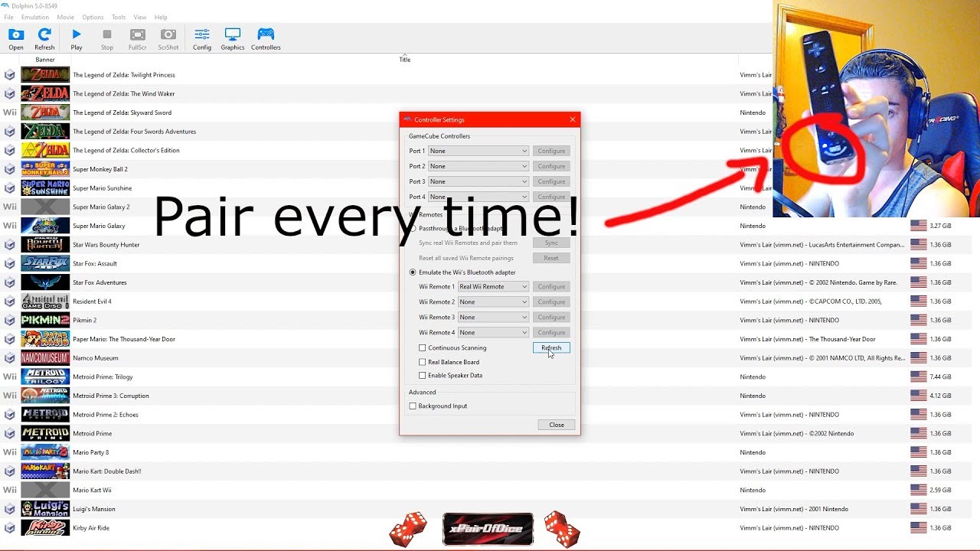Click GameCube icon beside Resident Evil 4
The width and height of the screenshot is (980, 551).
[x=10, y=302]
